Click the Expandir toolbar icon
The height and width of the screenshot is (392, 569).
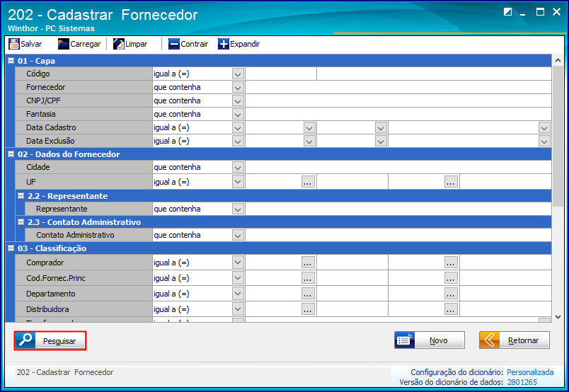(224, 44)
